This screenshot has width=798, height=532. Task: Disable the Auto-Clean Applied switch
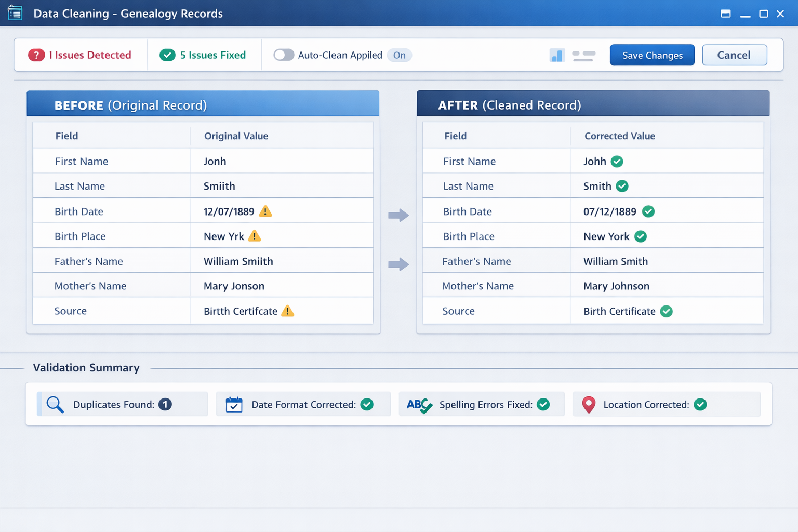coord(284,55)
